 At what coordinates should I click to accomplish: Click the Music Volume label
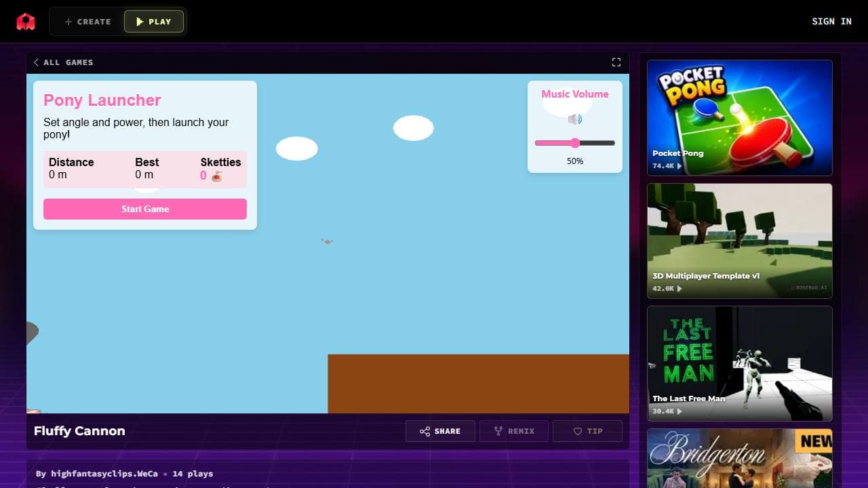pos(575,94)
